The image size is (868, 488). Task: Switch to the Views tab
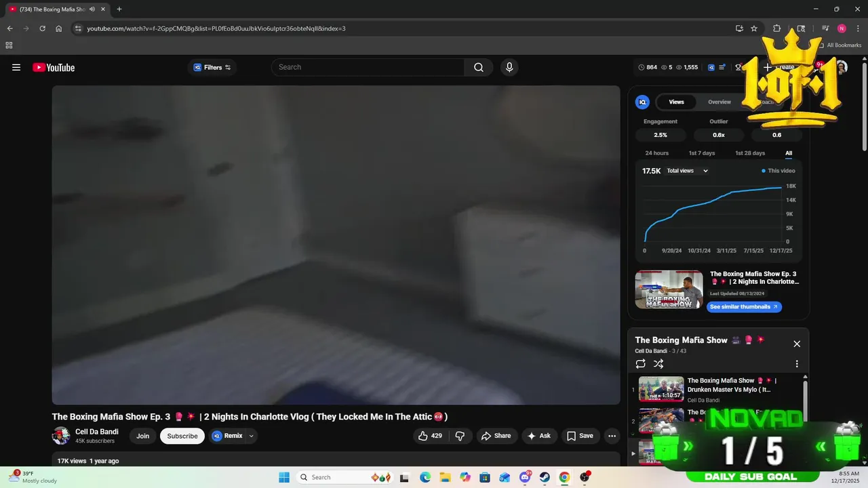click(677, 102)
